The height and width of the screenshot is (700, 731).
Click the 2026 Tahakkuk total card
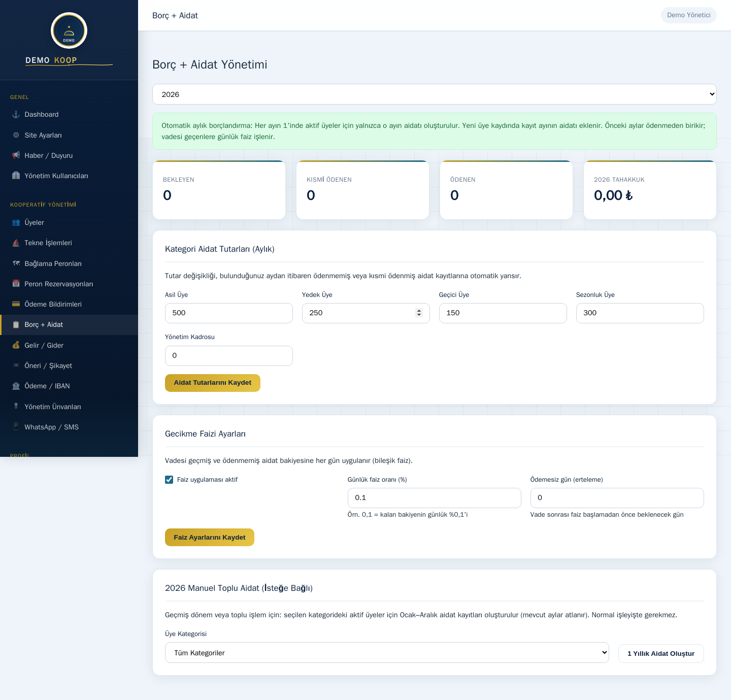tap(650, 190)
